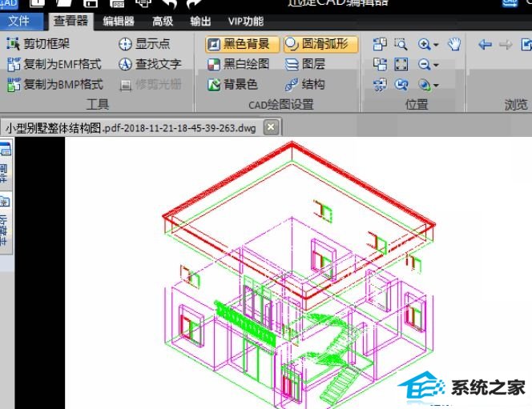The width and height of the screenshot is (532, 409).
Task: Open 查找文字 find text tool
Action: [150, 64]
